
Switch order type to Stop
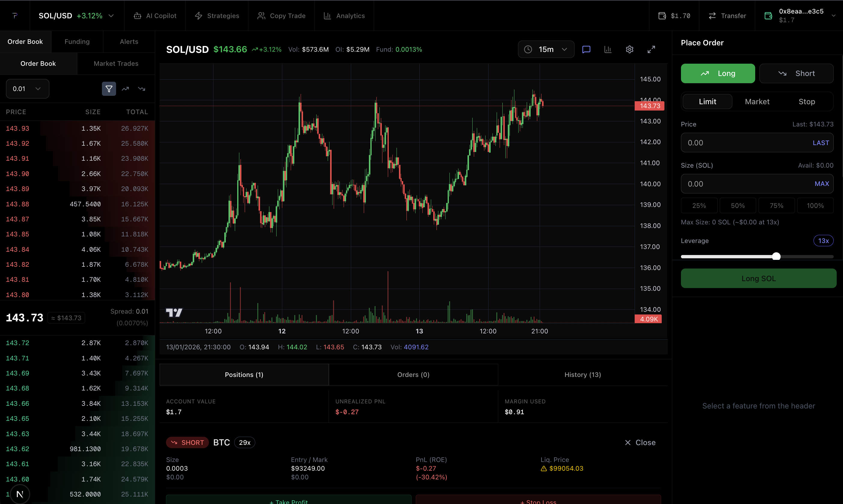[806, 102]
